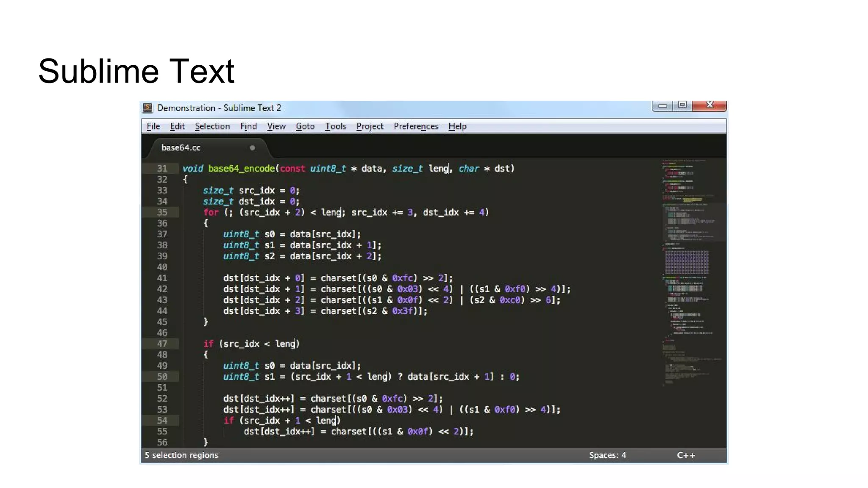Click line number 54 in the gutter
868x488 pixels.
pos(162,420)
